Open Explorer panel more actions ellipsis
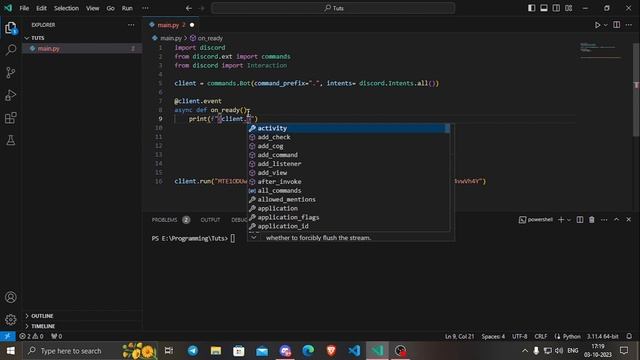This screenshot has width=640, height=360. [x=131, y=25]
